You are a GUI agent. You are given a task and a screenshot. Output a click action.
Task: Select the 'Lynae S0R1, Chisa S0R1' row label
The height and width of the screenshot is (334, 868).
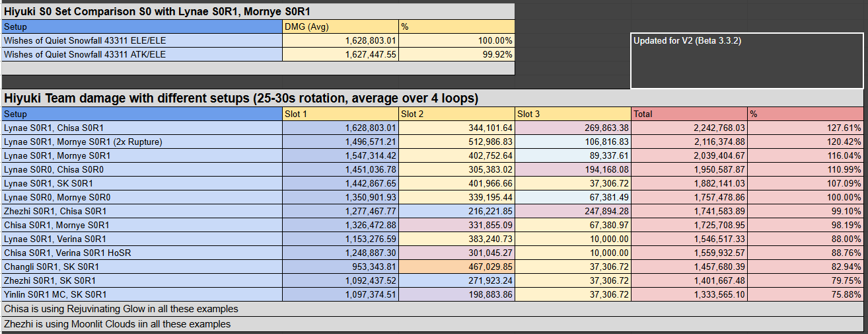(x=142, y=128)
